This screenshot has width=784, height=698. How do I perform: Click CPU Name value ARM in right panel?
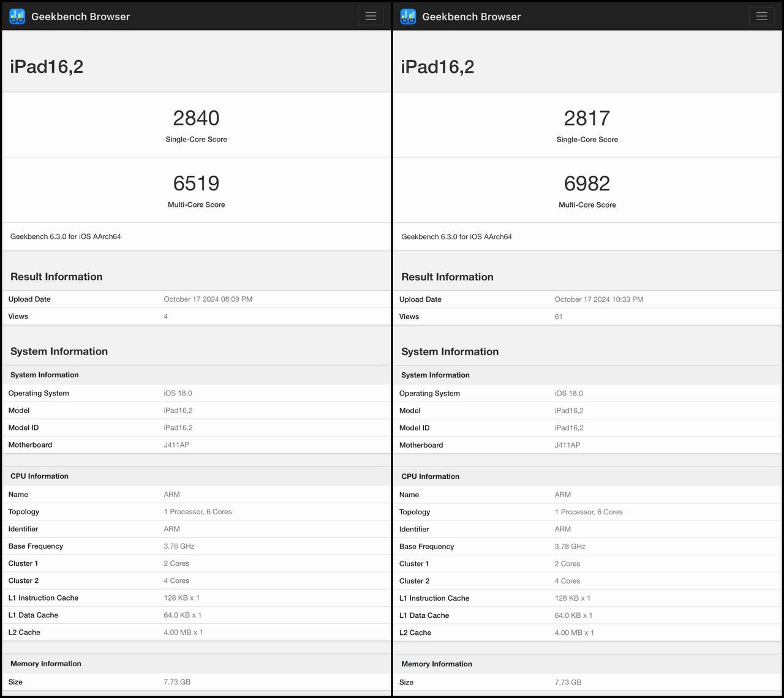563,495
